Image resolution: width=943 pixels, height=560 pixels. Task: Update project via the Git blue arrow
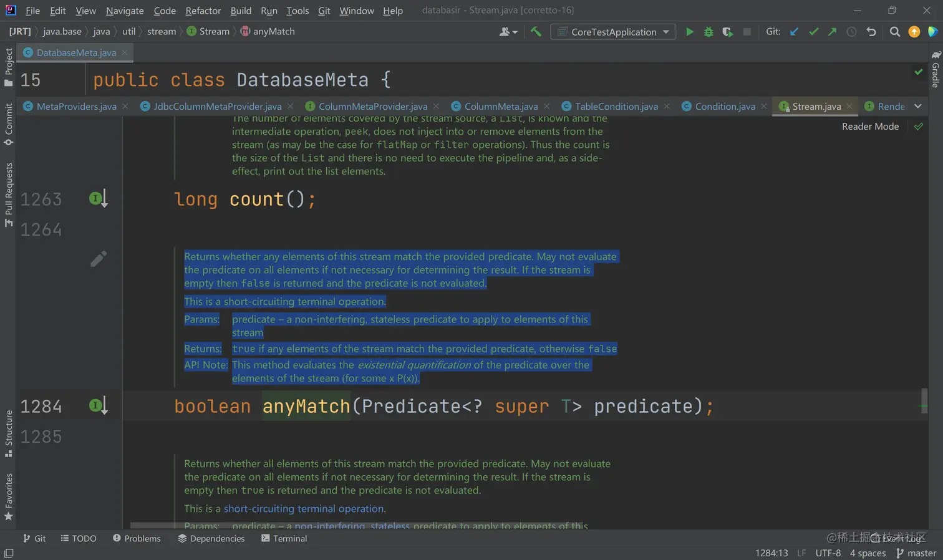pos(794,32)
